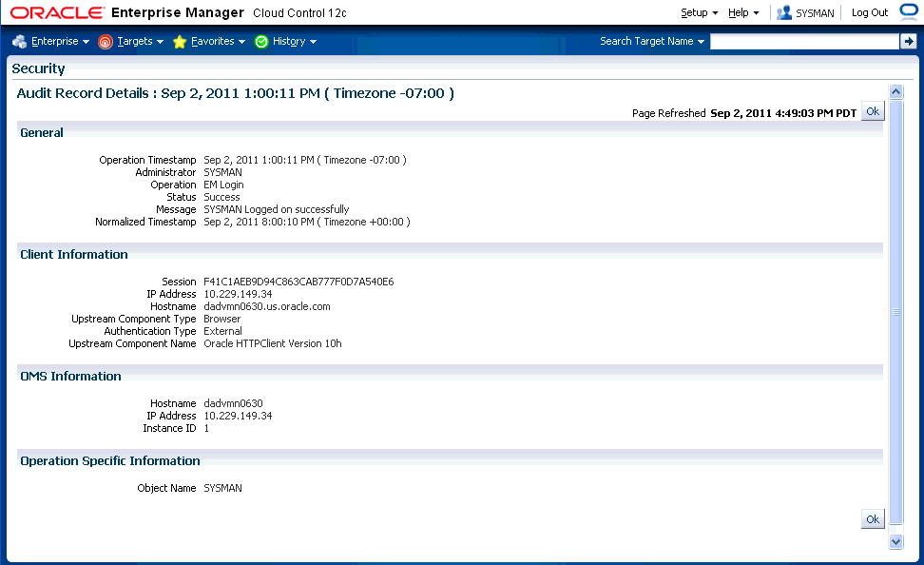Click the Administrator value SYSMAN
The width and height of the screenshot is (924, 565).
coord(222,172)
